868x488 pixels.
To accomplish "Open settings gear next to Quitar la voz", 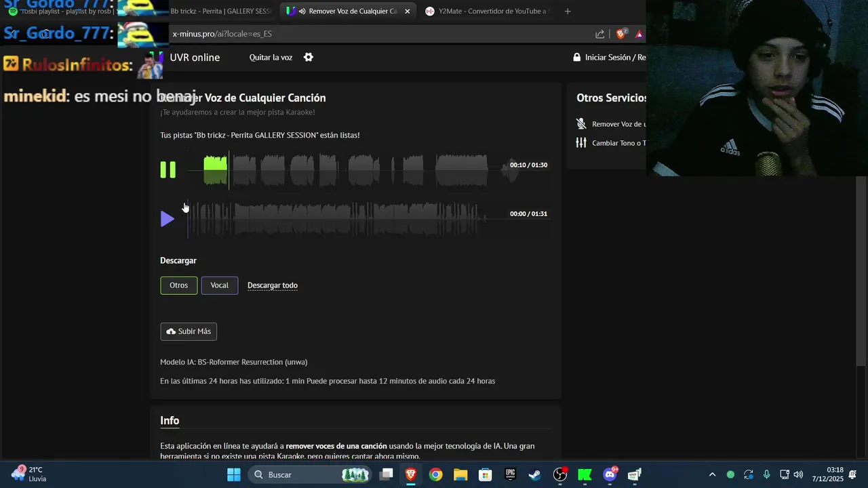I will tap(309, 57).
